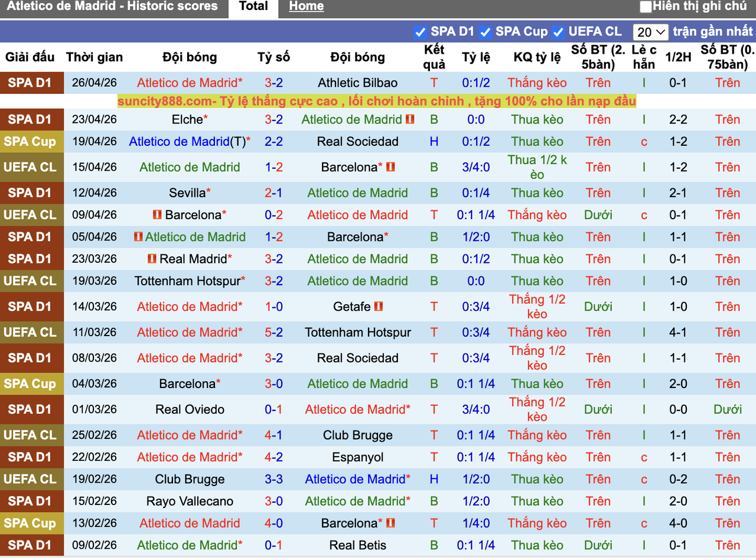Open the 20 recent matches dropdown
Image resolution: width=756 pixels, height=560 pixels.
(650, 32)
